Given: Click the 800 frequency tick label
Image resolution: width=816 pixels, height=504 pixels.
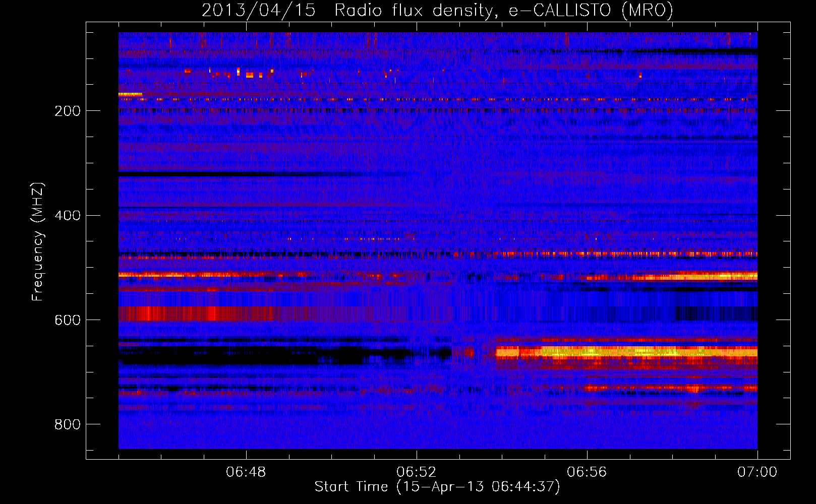Looking at the screenshot, I should (x=68, y=424).
